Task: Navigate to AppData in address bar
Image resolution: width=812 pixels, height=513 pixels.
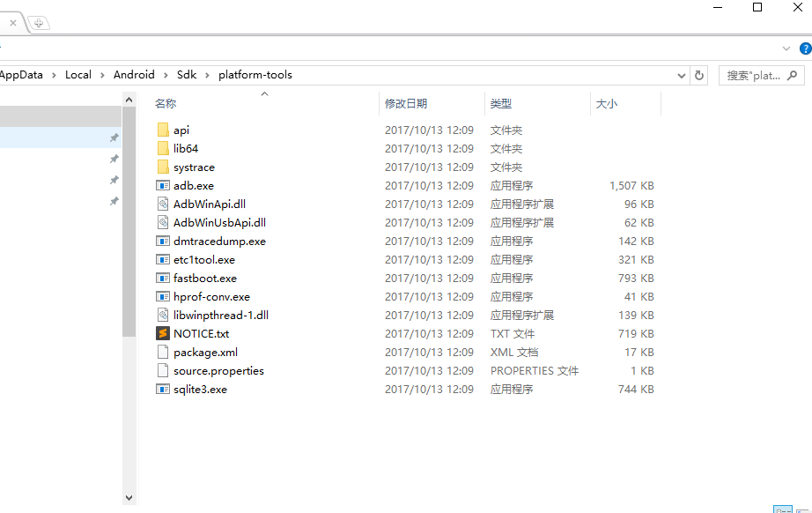Action: tap(21, 75)
